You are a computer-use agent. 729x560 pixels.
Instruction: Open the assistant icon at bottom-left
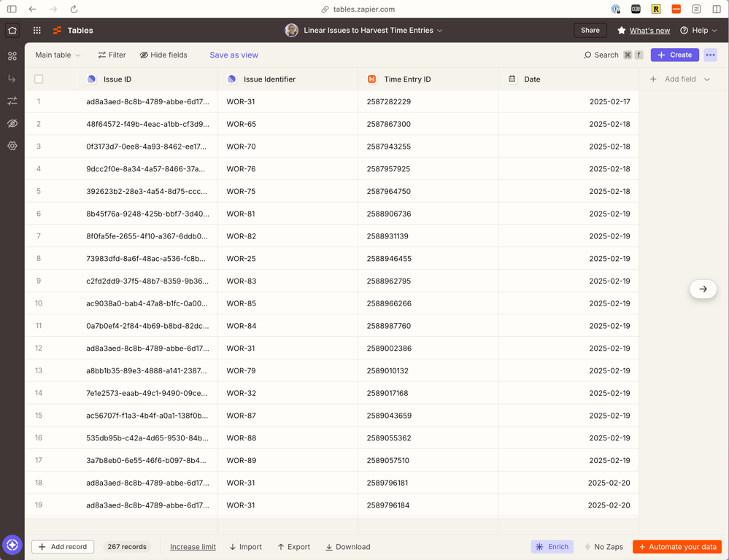coord(12,545)
